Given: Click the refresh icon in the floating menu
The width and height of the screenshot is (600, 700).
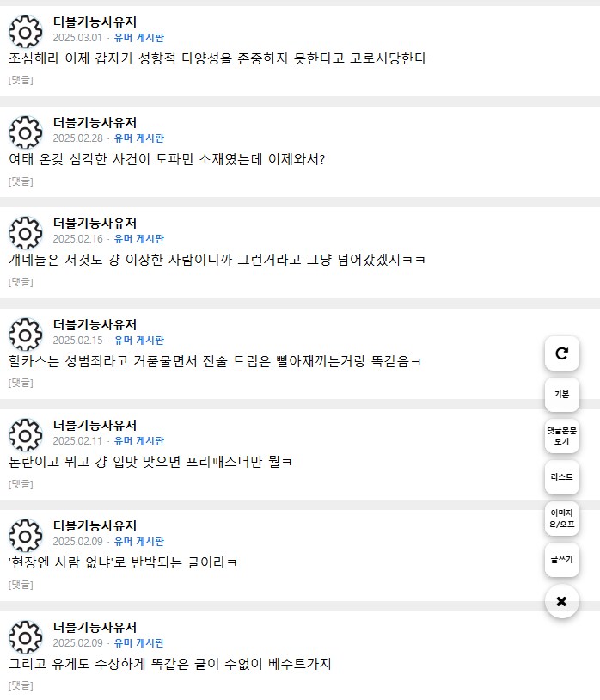Looking at the screenshot, I should [561, 353].
